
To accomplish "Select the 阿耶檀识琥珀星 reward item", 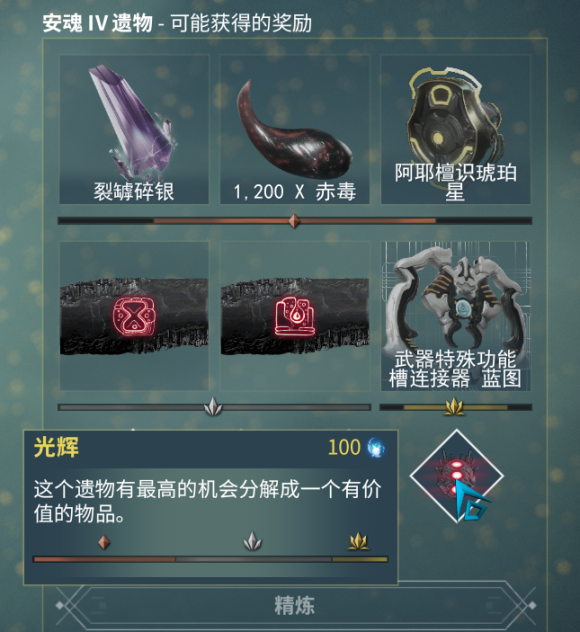I will click(455, 129).
